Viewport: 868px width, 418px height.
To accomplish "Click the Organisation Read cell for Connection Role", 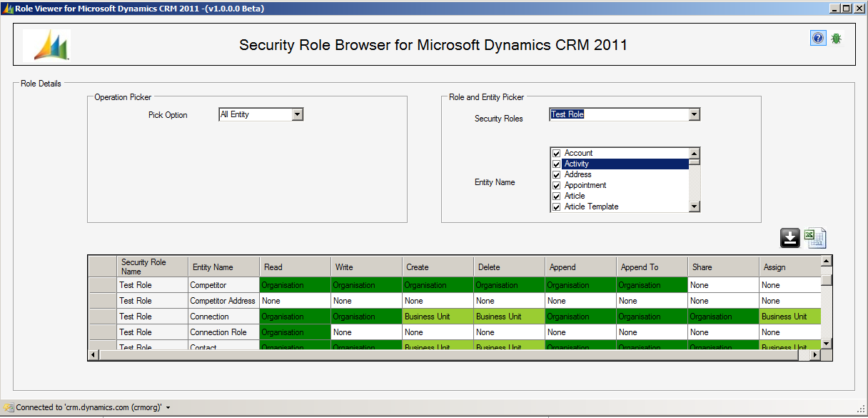I will [295, 332].
